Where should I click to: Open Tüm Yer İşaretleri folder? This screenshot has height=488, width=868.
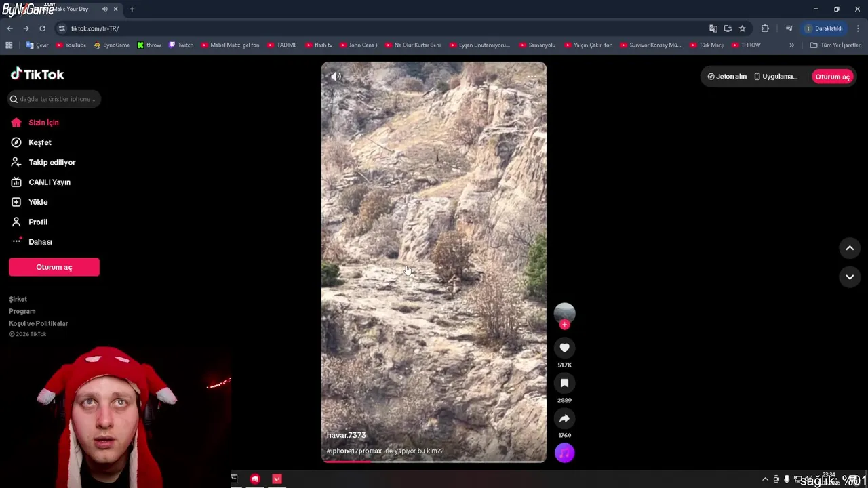tap(835, 45)
